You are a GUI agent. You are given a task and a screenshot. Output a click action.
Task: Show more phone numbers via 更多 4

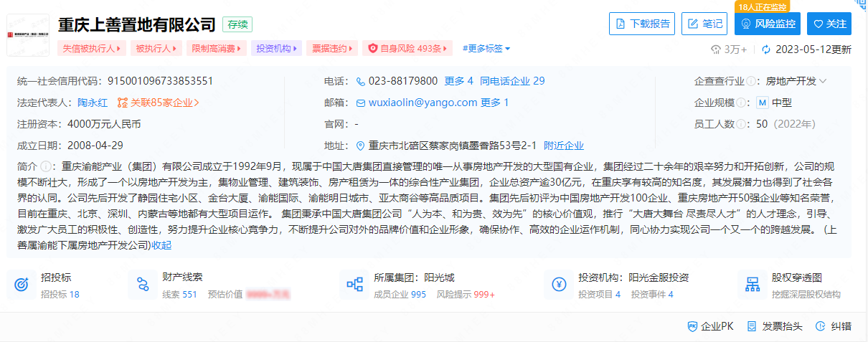pyautogui.click(x=459, y=81)
